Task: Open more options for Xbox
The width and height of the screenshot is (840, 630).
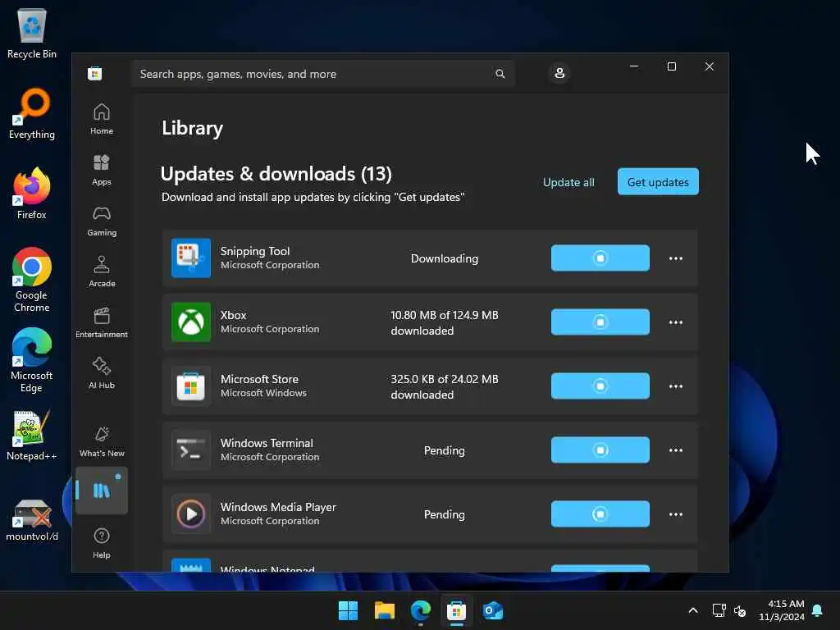Action: click(676, 322)
